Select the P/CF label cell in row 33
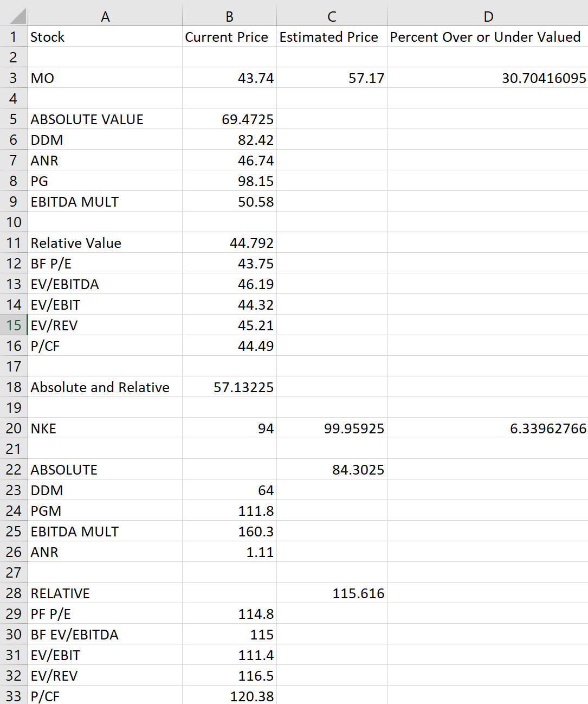Image resolution: width=588 pixels, height=704 pixels. (x=105, y=696)
